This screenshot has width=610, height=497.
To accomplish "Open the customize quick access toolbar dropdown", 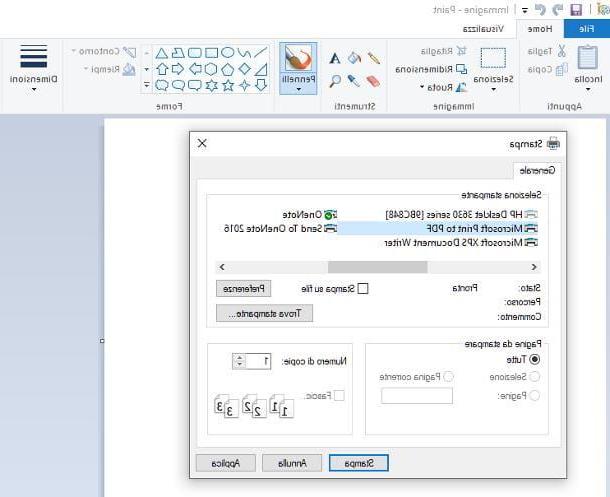I will (x=525, y=10).
